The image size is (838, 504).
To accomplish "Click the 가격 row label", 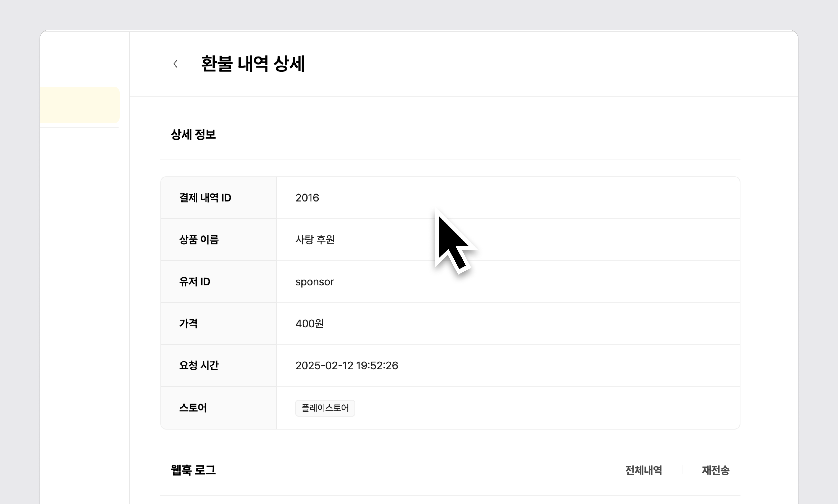I will point(188,324).
